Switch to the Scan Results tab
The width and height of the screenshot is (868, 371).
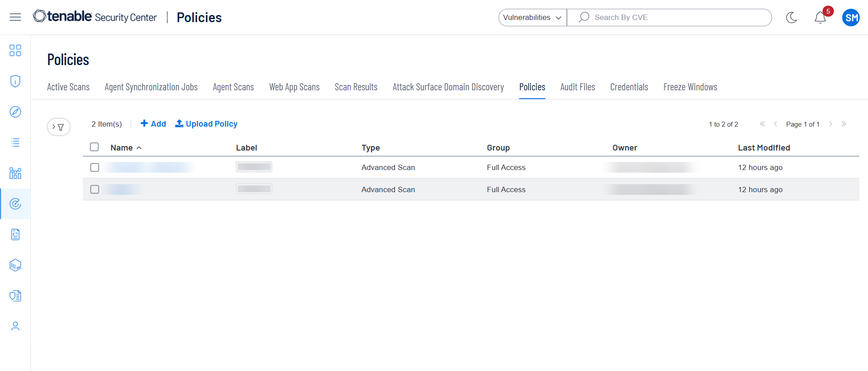(x=356, y=87)
